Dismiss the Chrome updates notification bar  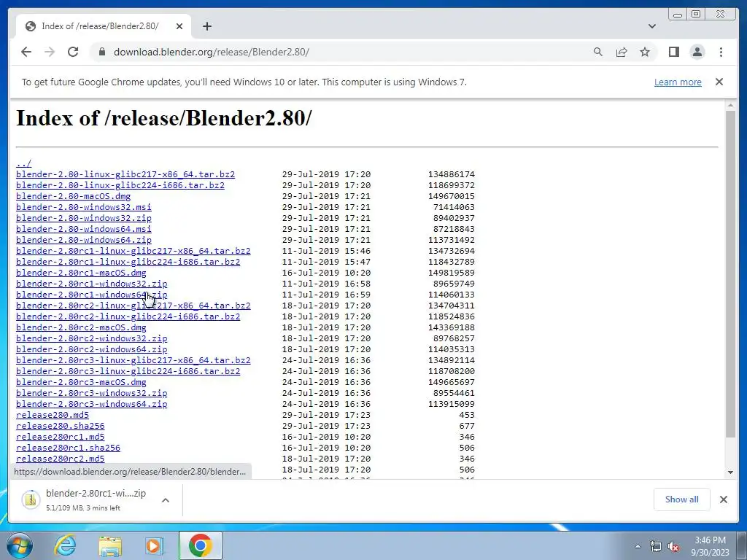(x=719, y=82)
